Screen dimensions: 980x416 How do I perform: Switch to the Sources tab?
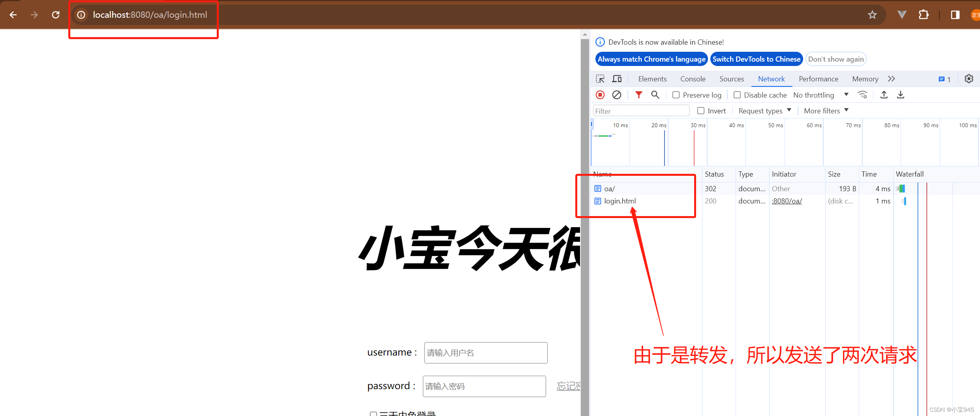[732, 79]
